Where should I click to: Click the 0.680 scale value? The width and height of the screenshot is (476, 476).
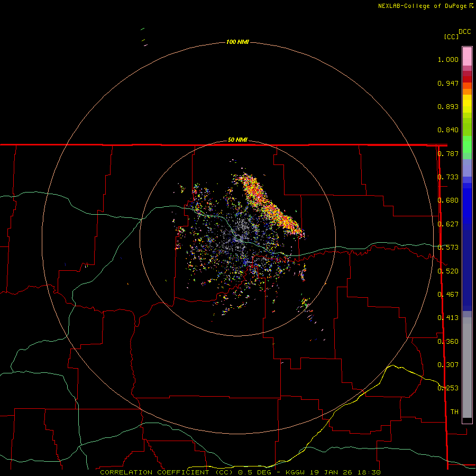(448, 200)
